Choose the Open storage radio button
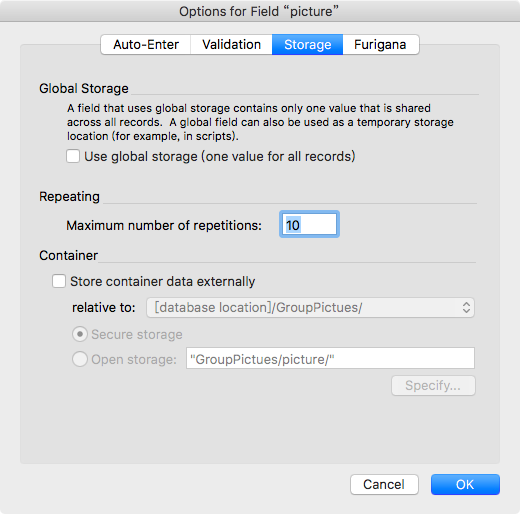Image resolution: width=520 pixels, height=514 pixels. (80, 359)
